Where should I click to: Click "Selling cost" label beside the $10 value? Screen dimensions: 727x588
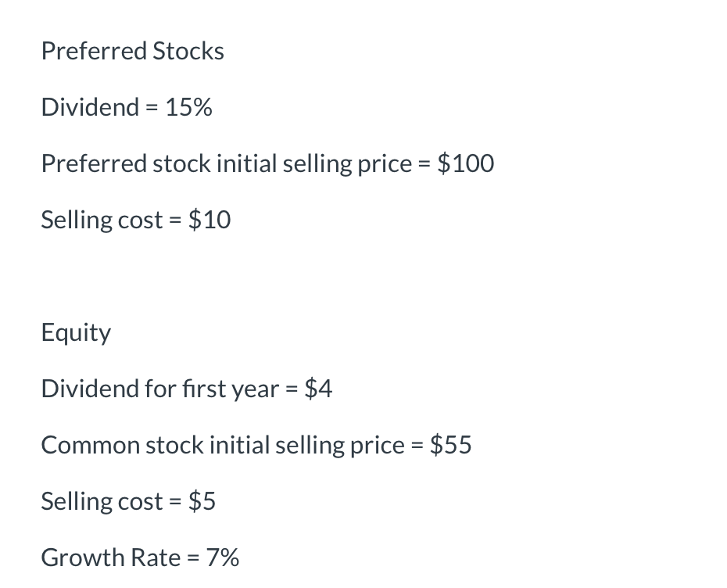click(x=102, y=220)
